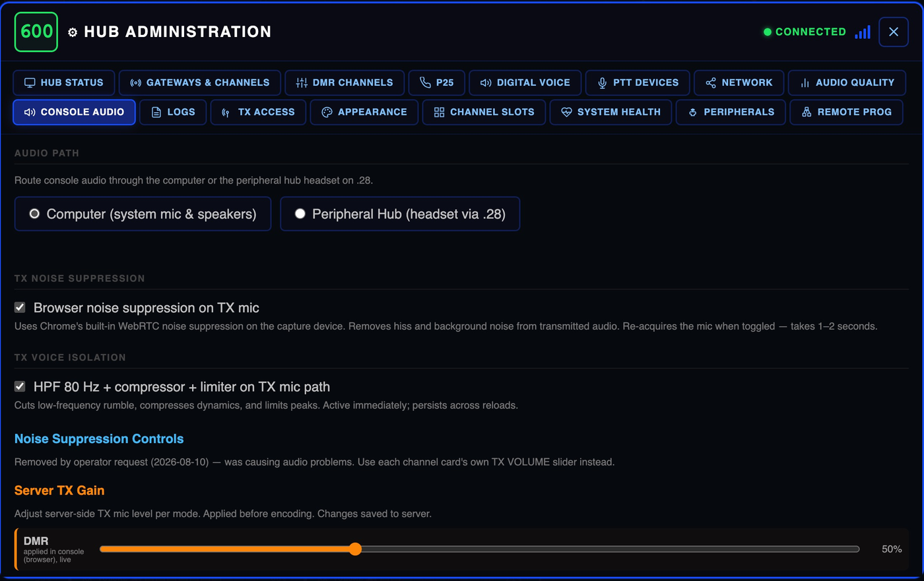Close the Hub Administration panel

coord(894,32)
